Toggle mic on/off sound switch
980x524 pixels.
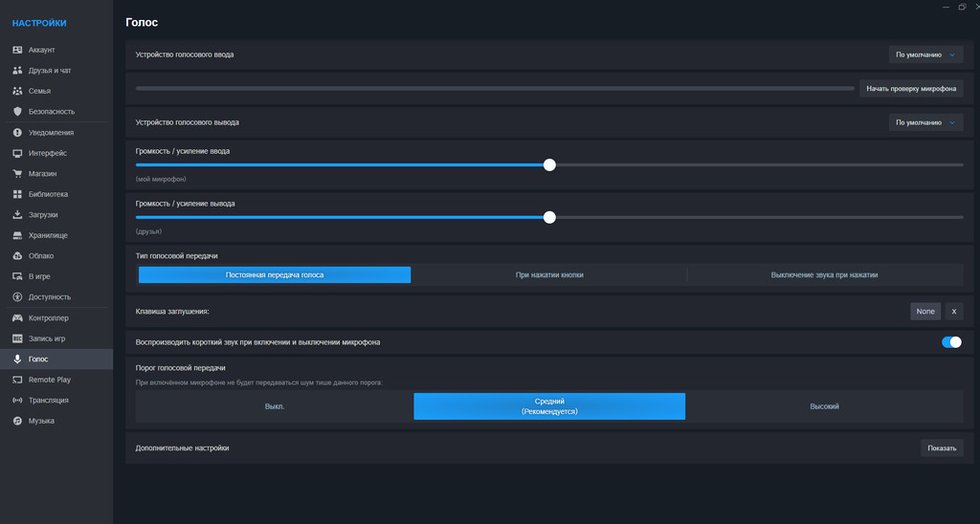[x=951, y=342]
